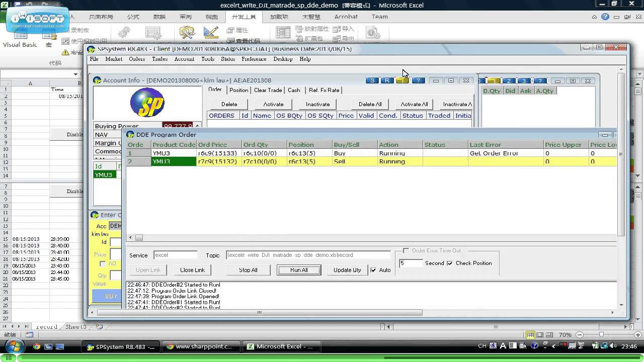
Task: Switch to the Ref. Fx Rate tab
Action: point(324,90)
